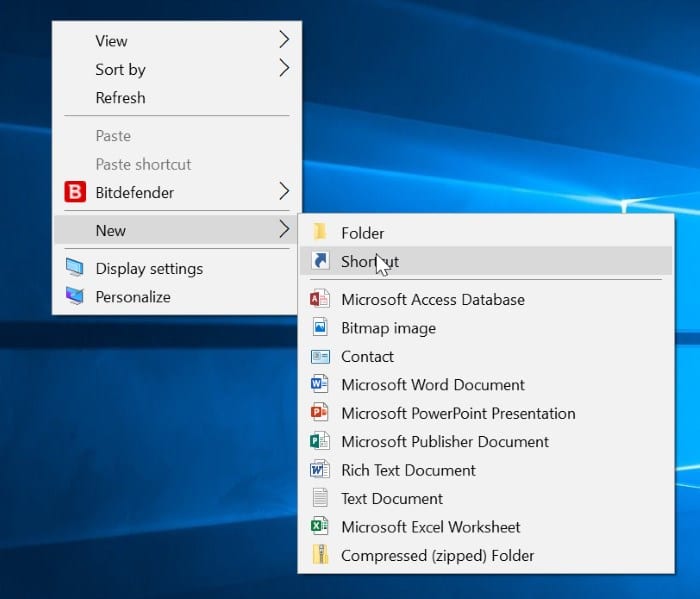Expand the New submenu arrow
The height and width of the screenshot is (599, 700).
(284, 229)
